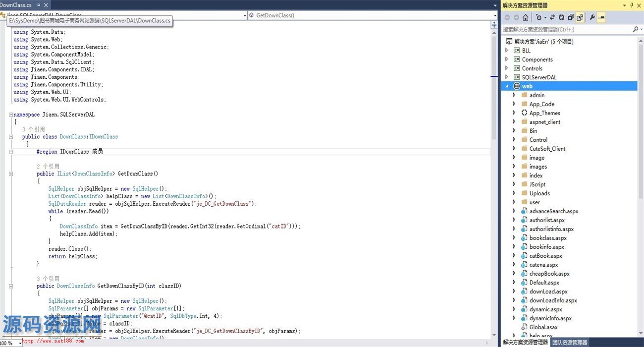The image size is (644, 347).
Task: Expand the SQLServerDAL project node
Action: [506, 77]
